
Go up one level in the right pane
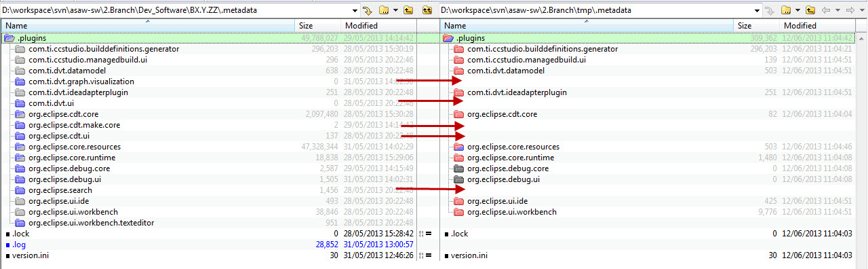(x=810, y=10)
